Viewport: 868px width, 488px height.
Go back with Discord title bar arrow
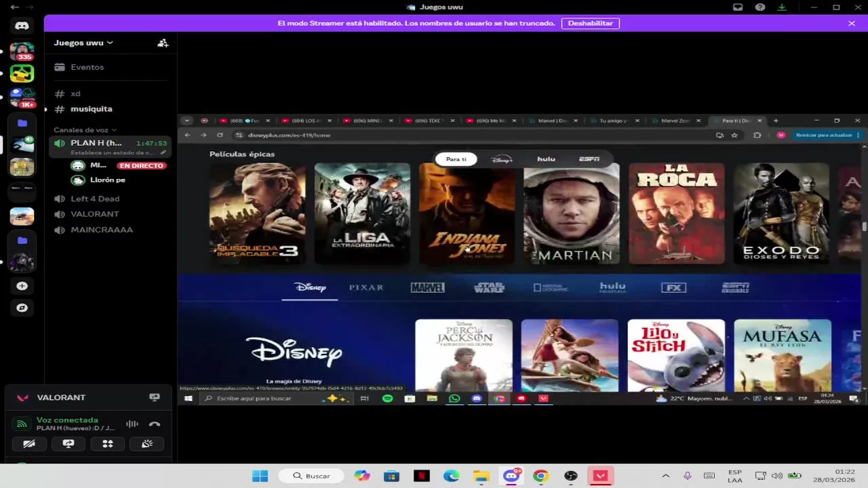14,7
